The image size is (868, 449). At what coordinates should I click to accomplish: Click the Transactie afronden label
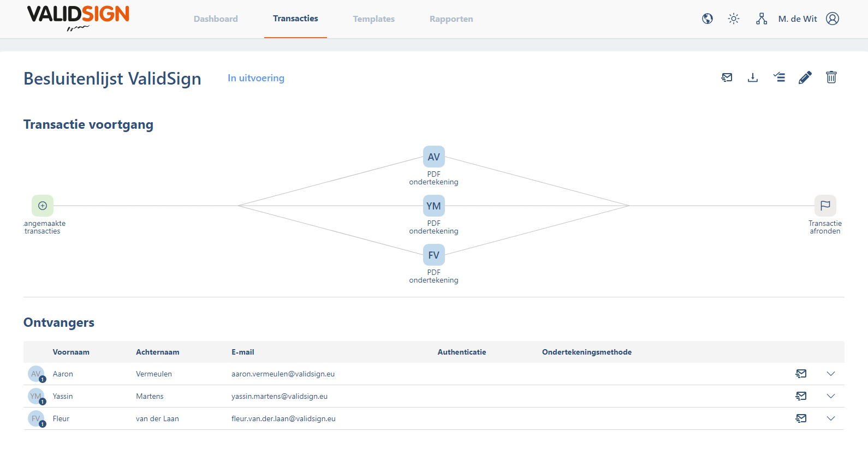(x=825, y=227)
